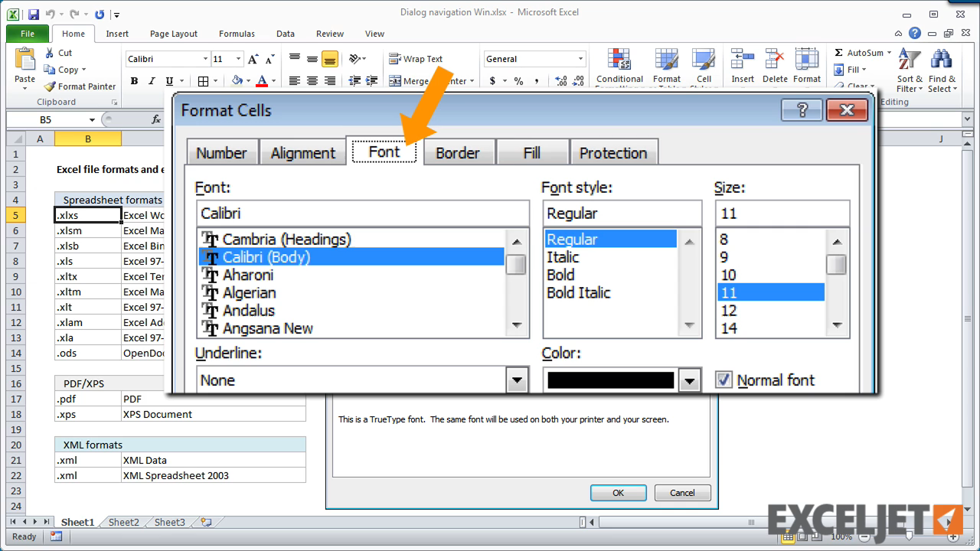
Task: Toggle Bold in the ribbon
Action: point(134,81)
